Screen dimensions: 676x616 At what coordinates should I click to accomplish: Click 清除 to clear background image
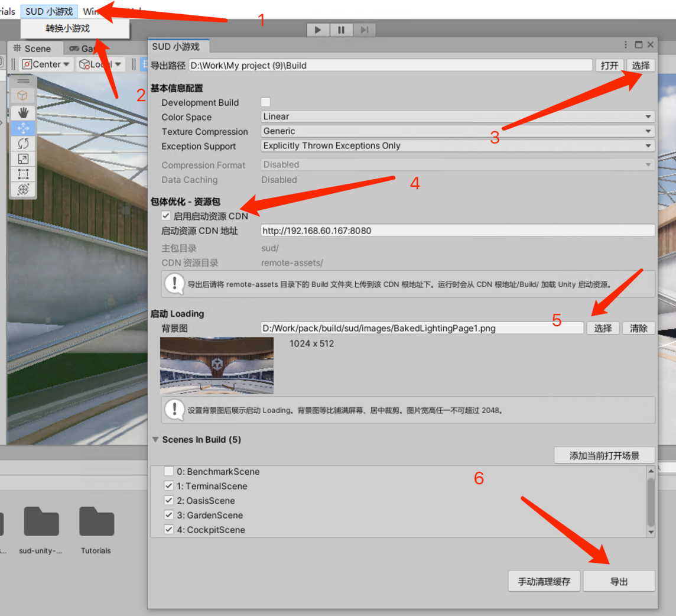tap(639, 328)
